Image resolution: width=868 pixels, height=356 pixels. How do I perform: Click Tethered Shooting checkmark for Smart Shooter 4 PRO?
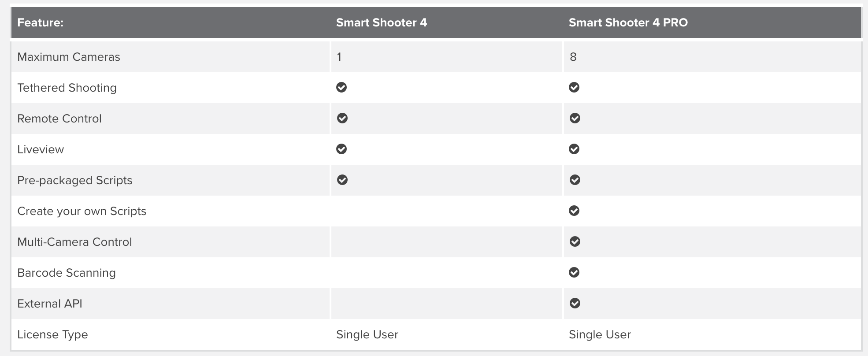[x=574, y=87]
